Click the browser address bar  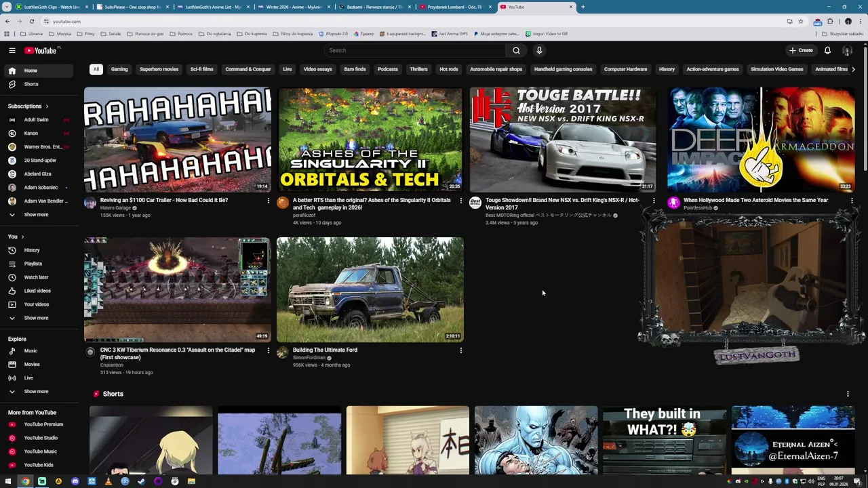pyautogui.click(x=407, y=21)
